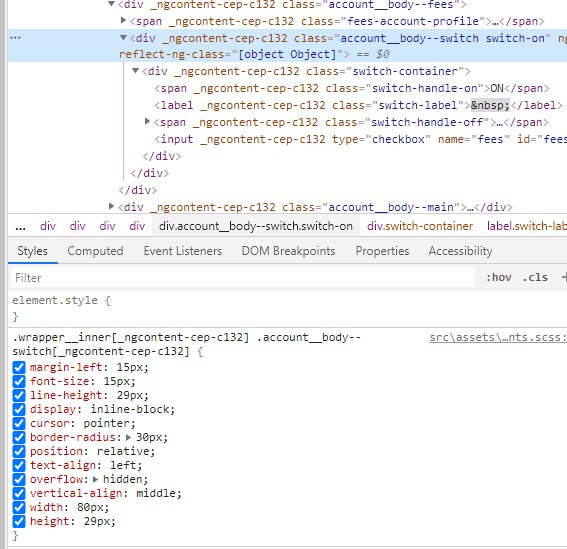The image size is (567, 549).
Task: Click the ON text in span
Action: [x=497, y=88]
